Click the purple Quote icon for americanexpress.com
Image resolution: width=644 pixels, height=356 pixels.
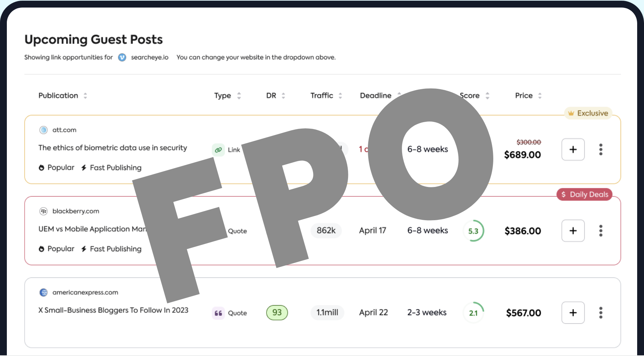[218, 313]
